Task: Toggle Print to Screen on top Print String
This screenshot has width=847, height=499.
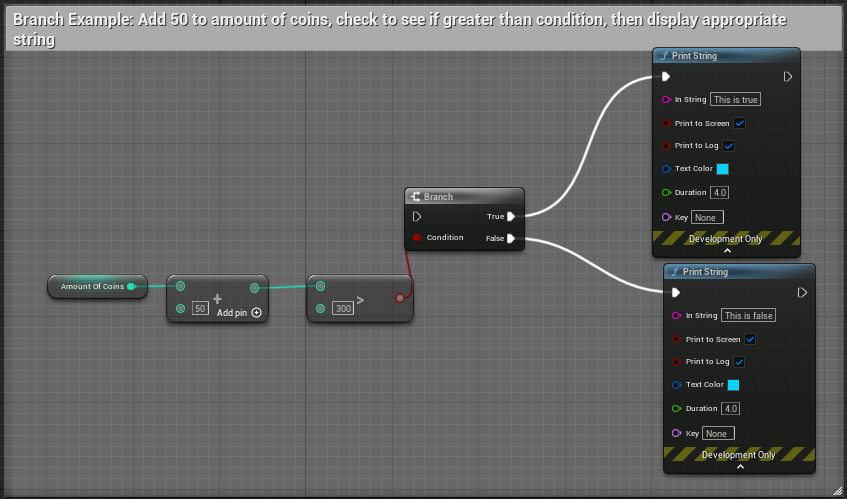Action: click(x=740, y=123)
